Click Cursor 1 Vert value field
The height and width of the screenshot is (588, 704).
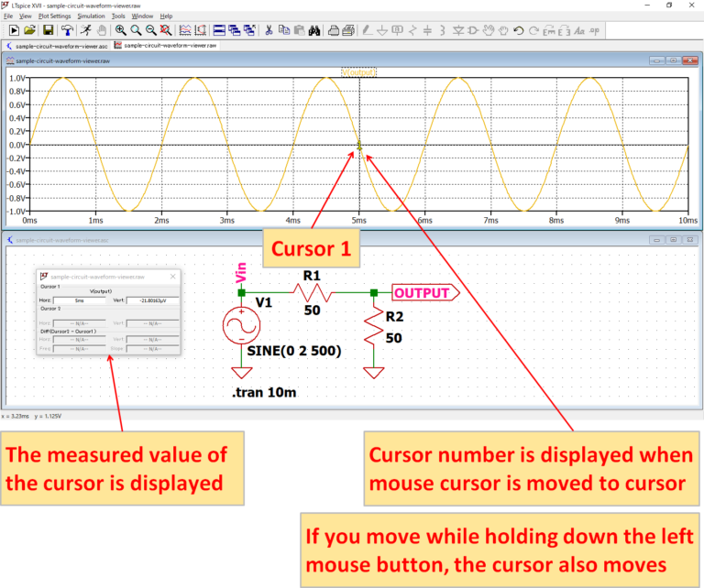click(153, 300)
